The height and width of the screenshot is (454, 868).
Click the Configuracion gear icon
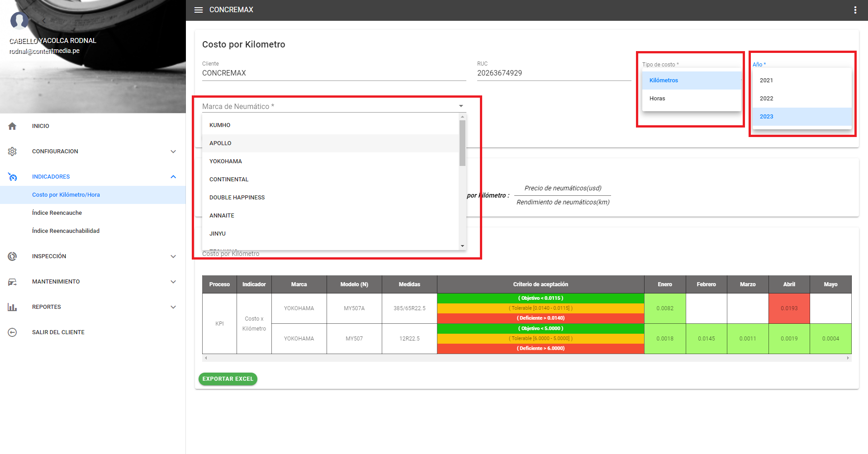click(12, 151)
